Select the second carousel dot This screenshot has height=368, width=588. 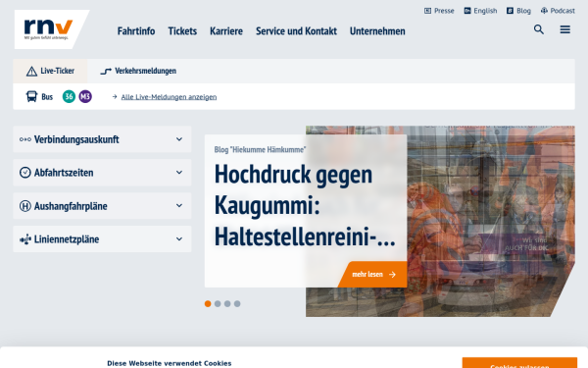(218, 304)
